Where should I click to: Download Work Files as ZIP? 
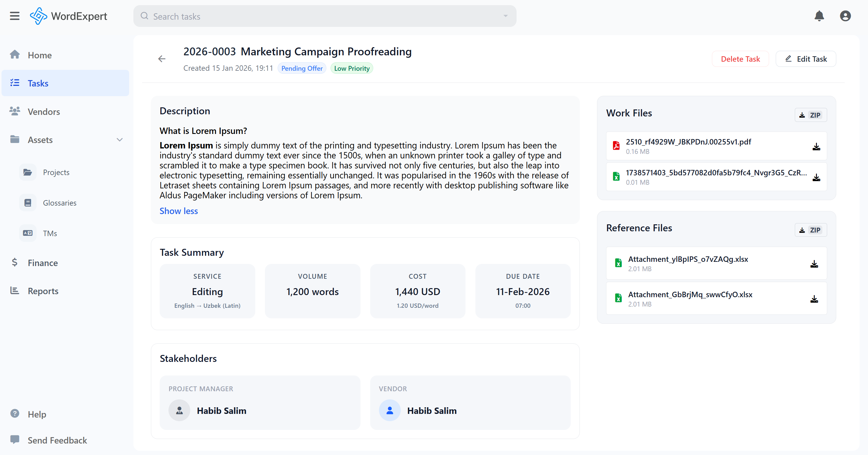[x=810, y=115]
